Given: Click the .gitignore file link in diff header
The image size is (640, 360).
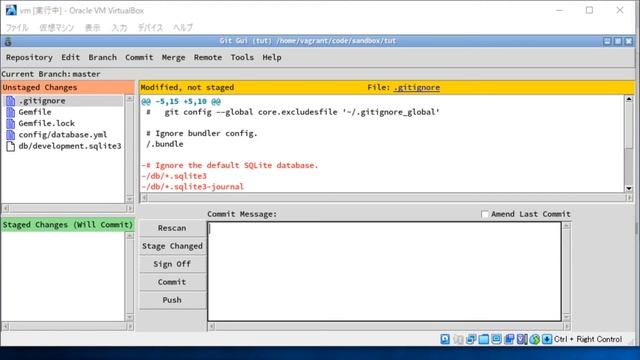Looking at the screenshot, I should 417,87.
